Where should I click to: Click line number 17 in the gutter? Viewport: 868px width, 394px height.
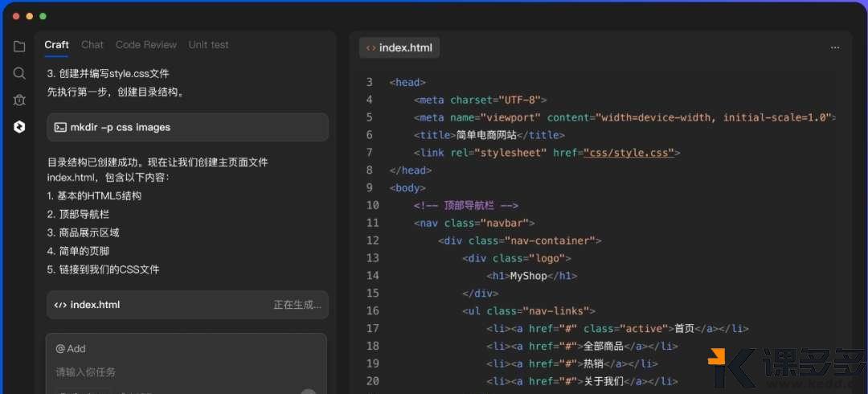coord(373,328)
